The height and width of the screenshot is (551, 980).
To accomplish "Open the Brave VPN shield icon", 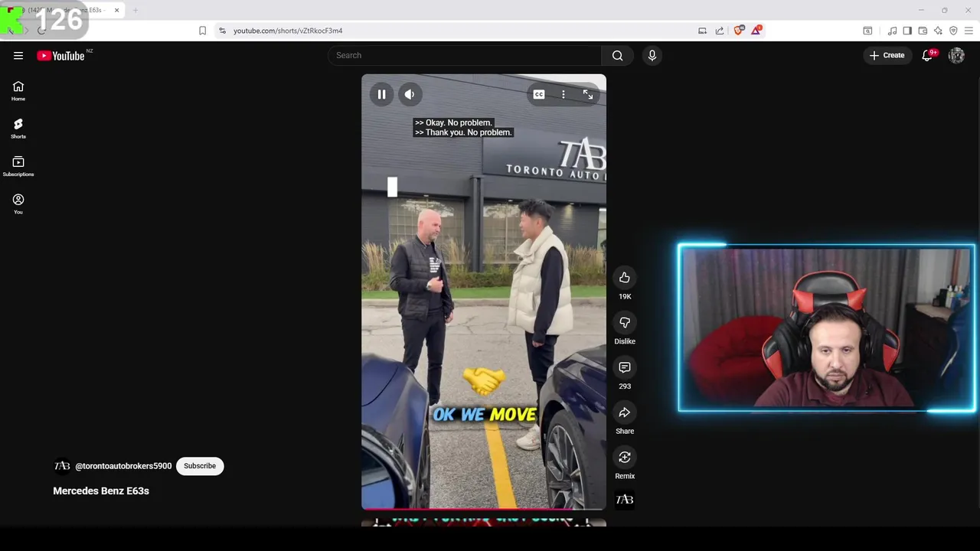I will tap(953, 31).
